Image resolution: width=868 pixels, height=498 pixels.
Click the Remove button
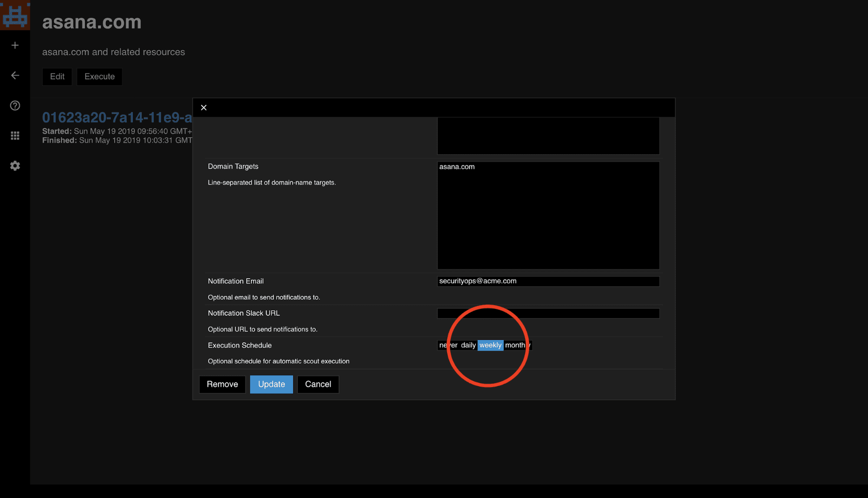tap(222, 384)
